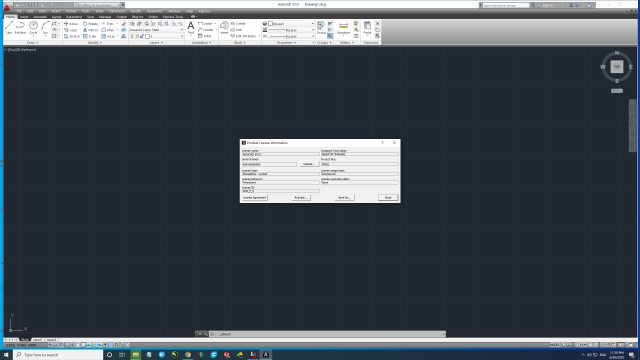640x360 pixels.
Task: Open the ByLayer color dropdown
Action: tap(291, 24)
